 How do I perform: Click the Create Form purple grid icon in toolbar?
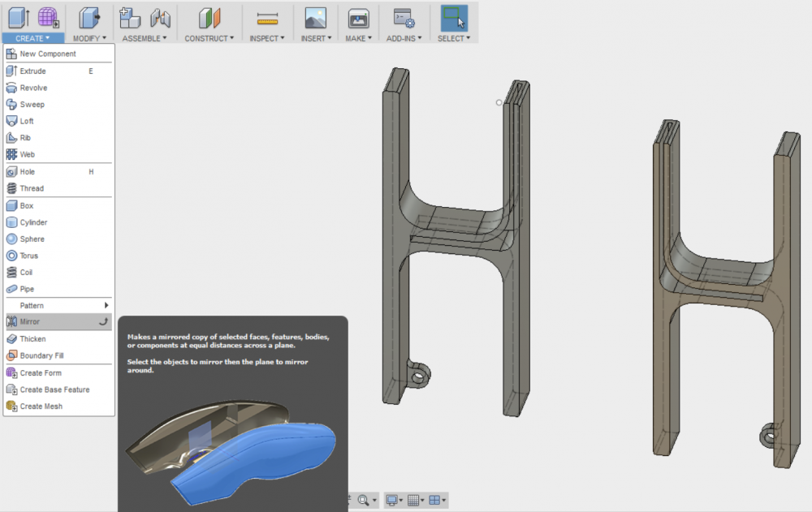pyautogui.click(x=49, y=17)
